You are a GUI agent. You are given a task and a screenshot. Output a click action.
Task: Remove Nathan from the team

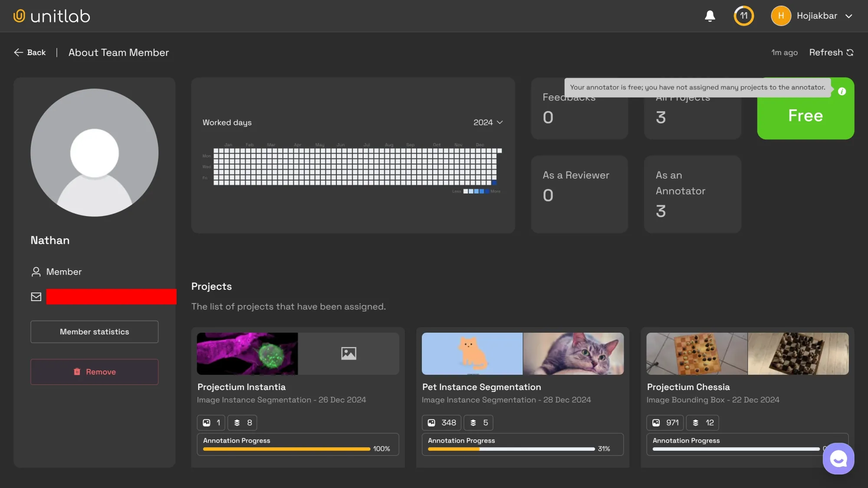click(94, 372)
